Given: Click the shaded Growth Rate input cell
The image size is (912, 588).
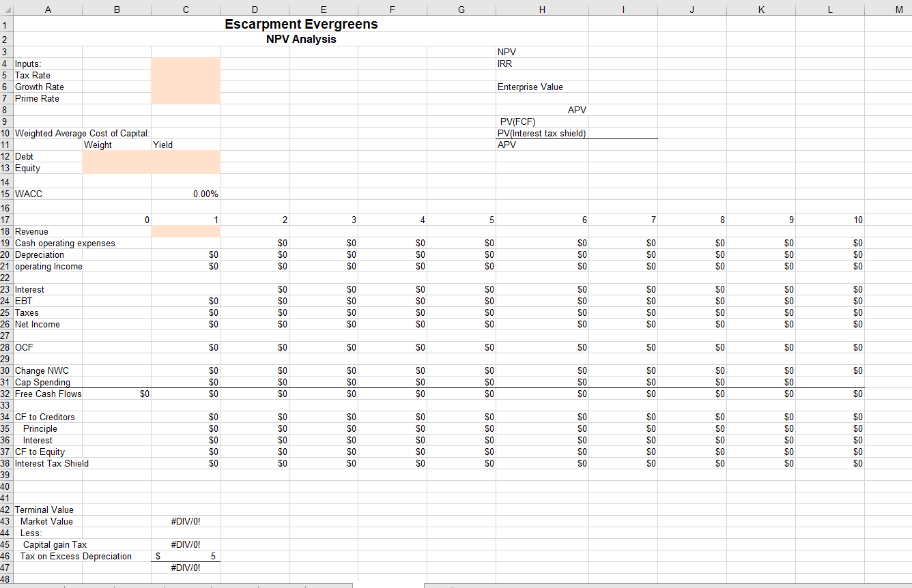Looking at the screenshot, I should (186, 87).
